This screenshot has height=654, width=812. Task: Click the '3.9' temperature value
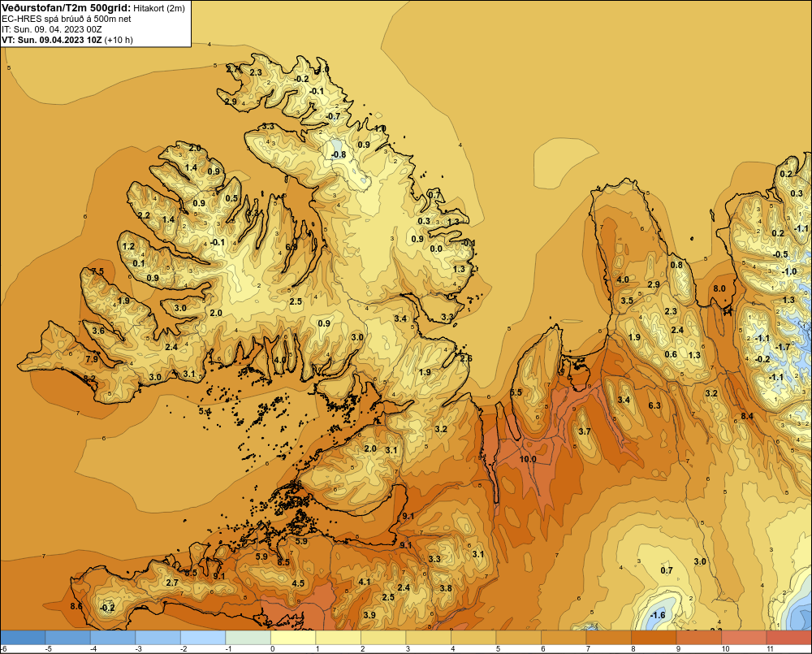[369, 615]
